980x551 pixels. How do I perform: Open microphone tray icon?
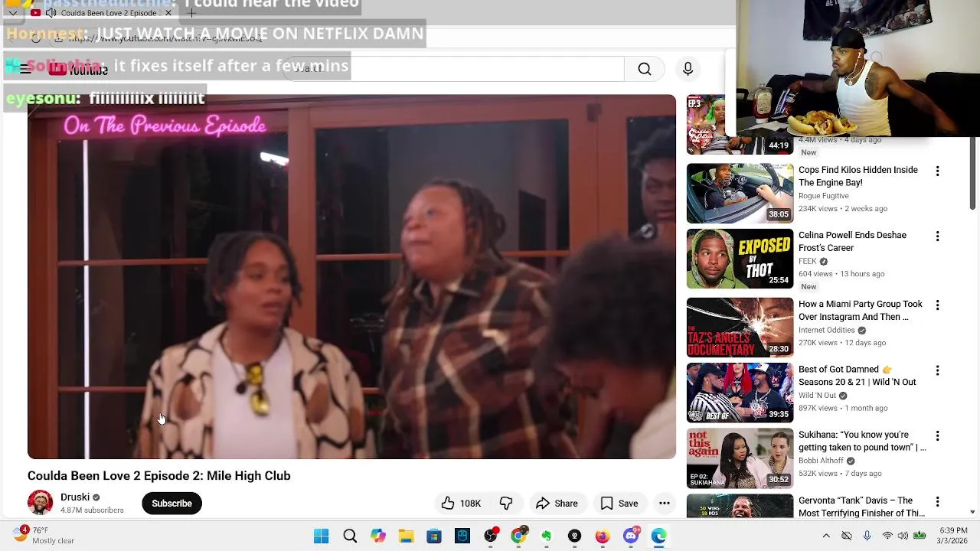click(x=867, y=536)
